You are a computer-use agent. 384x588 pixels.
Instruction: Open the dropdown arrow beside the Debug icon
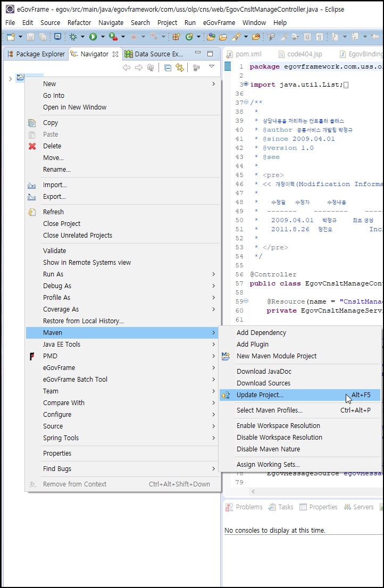(x=82, y=37)
